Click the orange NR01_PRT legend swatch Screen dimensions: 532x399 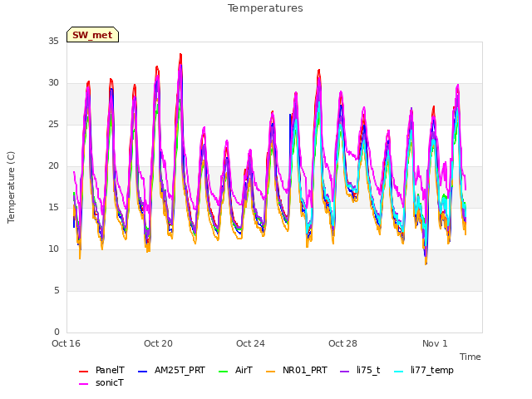270,372
